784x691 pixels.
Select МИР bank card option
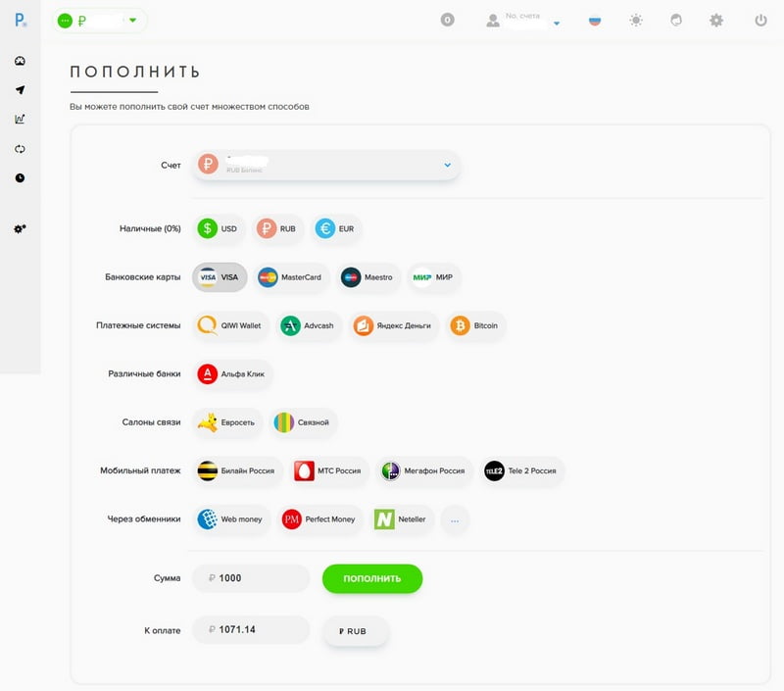[433, 277]
